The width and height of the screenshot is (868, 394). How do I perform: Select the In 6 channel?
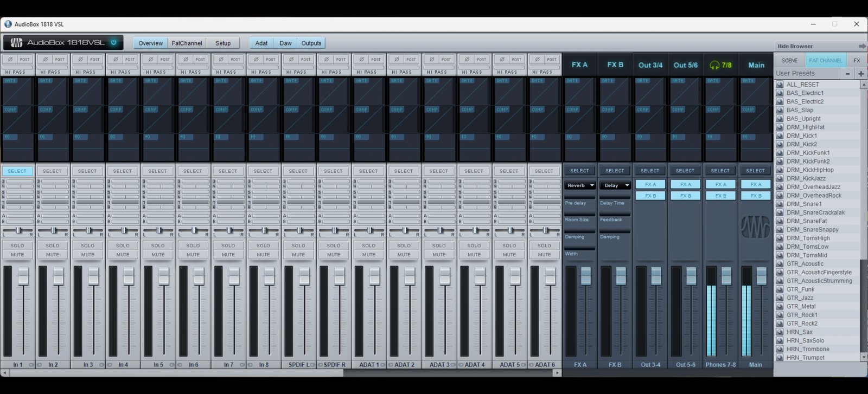point(193,171)
